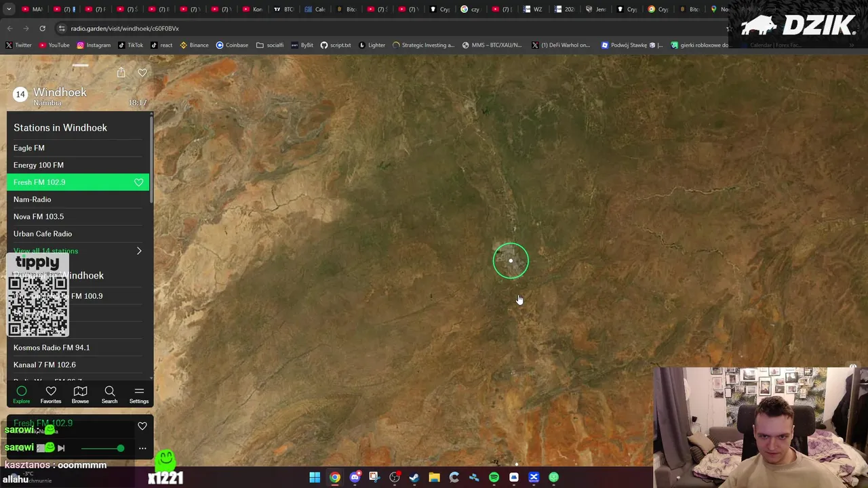Expand View all 14 stations

coord(78,251)
